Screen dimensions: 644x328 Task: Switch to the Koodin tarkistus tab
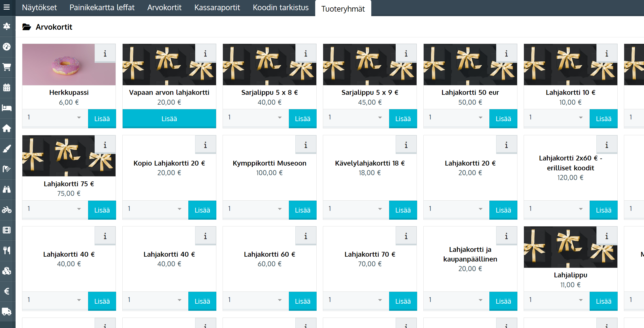(x=281, y=8)
